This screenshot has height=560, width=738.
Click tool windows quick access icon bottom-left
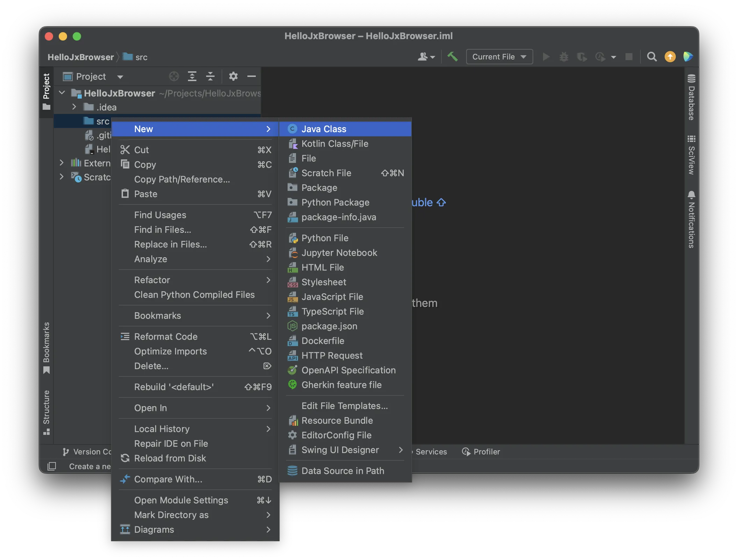tap(52, 466)
